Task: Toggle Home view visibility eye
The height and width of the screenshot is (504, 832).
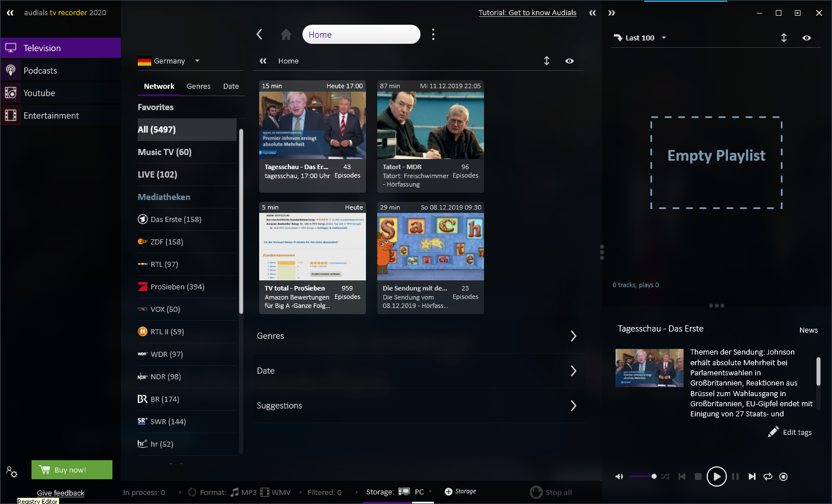Action: [569, 61]
